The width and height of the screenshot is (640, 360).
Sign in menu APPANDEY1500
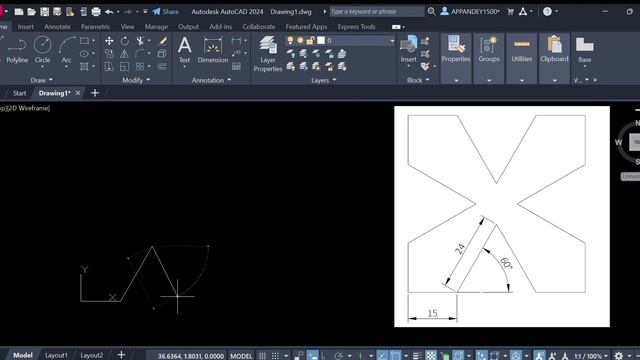click(x=470, y=11)
